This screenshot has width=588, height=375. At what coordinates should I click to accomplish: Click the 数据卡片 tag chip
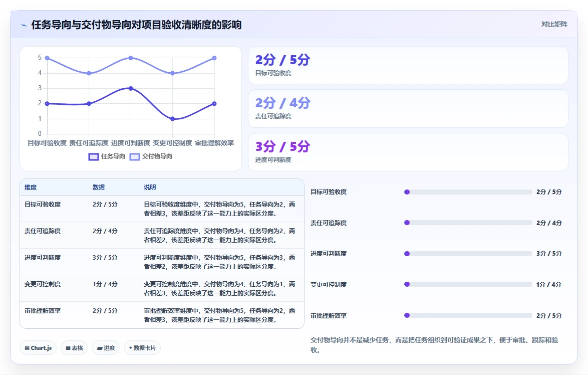[142, 348]
